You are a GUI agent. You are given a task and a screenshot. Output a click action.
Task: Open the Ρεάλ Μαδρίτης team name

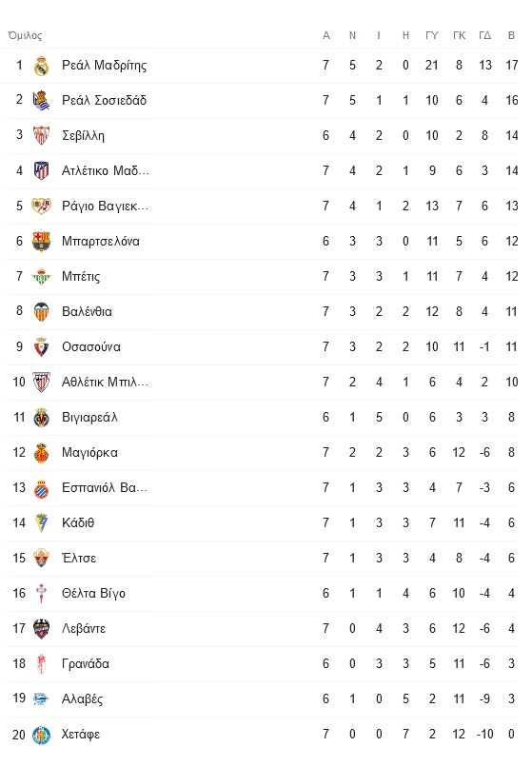105,66
